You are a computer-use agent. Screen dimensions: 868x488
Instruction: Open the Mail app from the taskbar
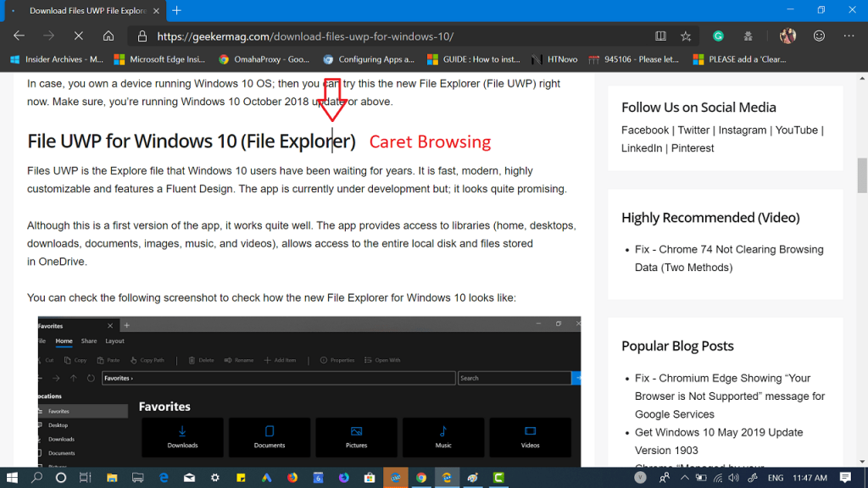point(189,478)
